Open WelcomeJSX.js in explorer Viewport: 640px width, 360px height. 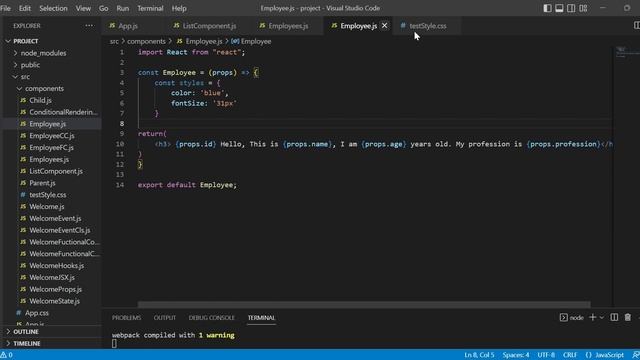(52, 278)
